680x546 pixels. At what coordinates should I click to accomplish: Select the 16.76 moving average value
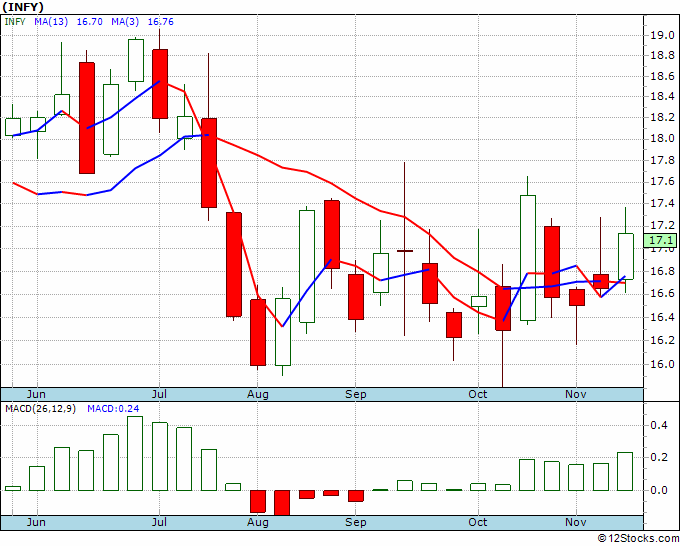click(161, 22)
